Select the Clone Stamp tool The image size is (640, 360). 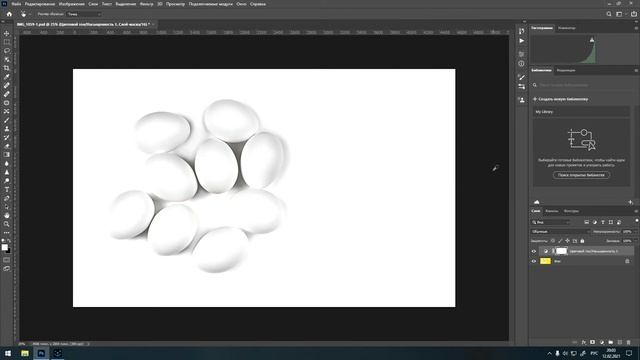(x=7, y=129)
